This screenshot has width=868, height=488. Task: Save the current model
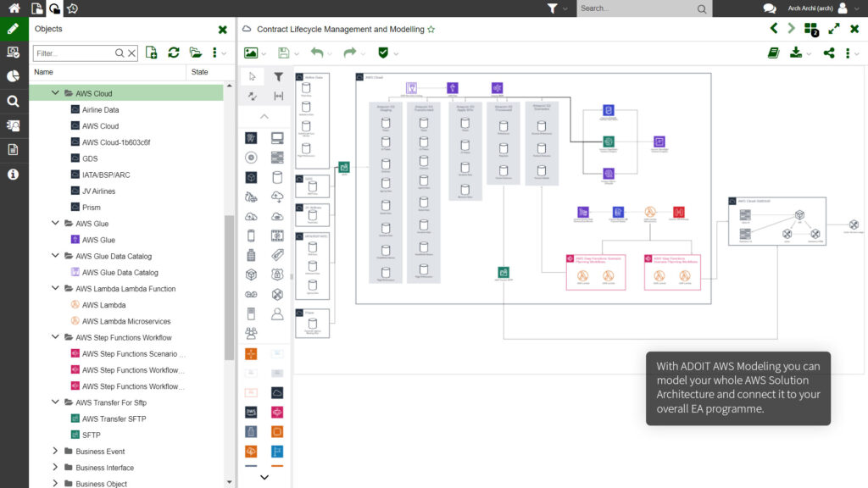(283, 52)
